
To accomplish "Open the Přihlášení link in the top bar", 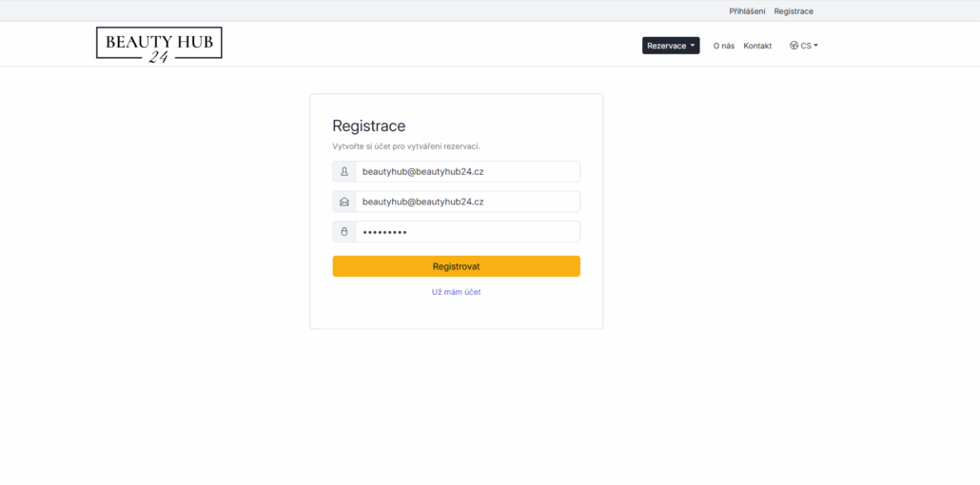I will tap(747, 11).
